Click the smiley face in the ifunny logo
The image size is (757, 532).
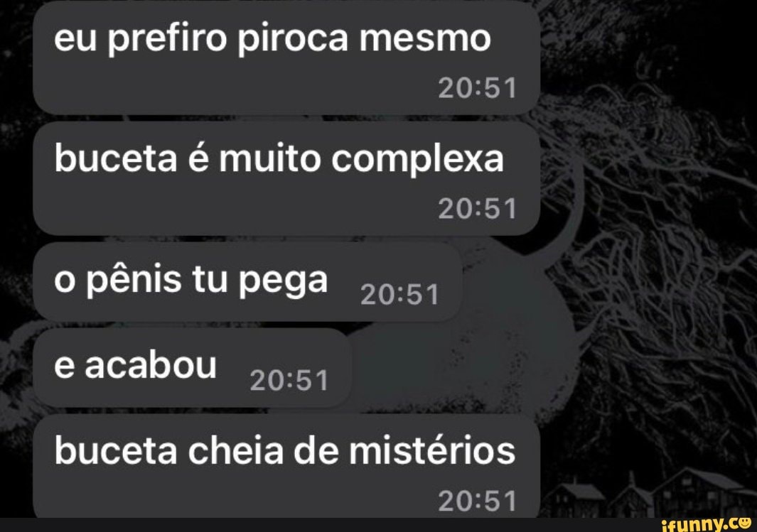744,522
